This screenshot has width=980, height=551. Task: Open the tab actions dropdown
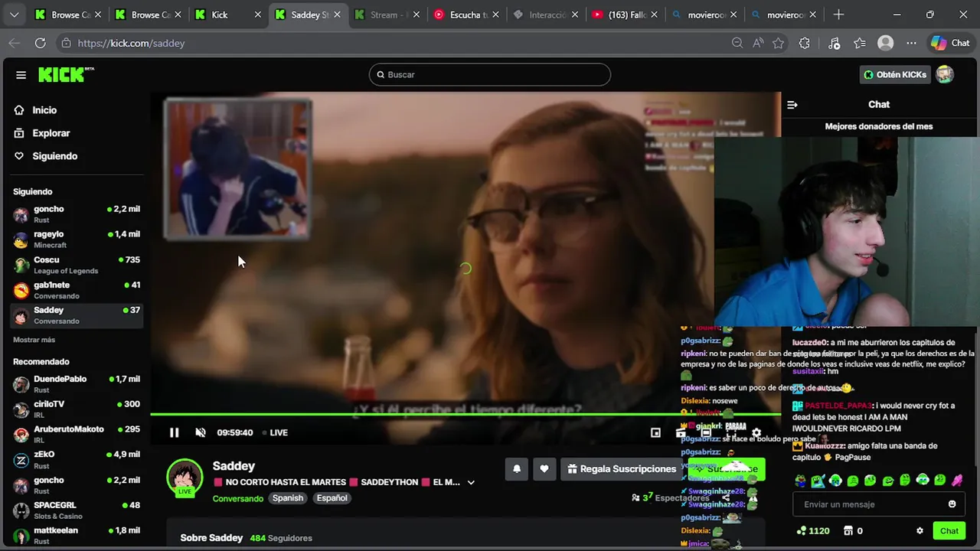click(x=14, y=15)
